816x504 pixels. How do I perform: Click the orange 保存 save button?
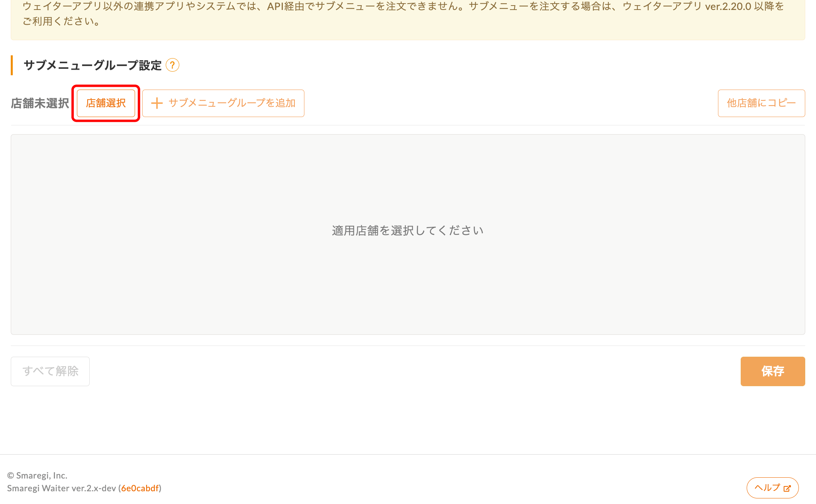(x=773, y=371)
